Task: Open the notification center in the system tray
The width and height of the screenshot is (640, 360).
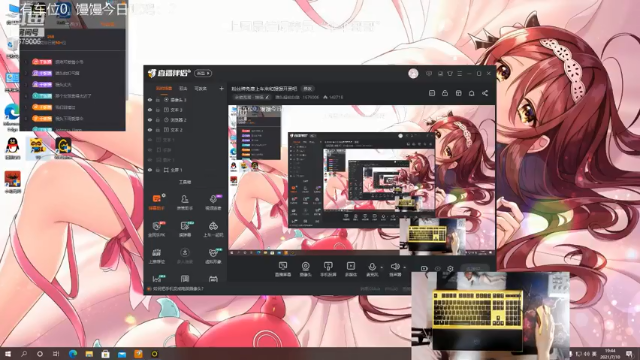Action: [x=629, y=354]
